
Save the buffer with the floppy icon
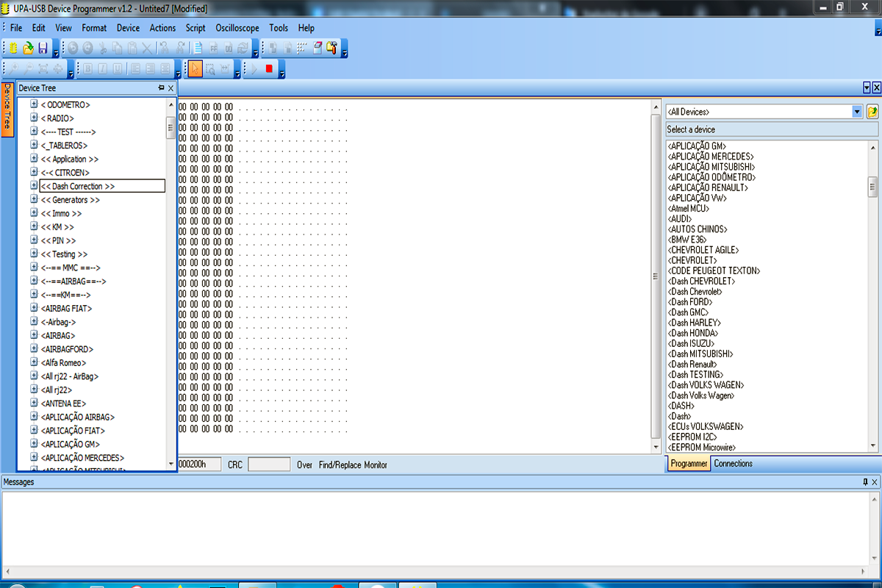pos(43,49)
